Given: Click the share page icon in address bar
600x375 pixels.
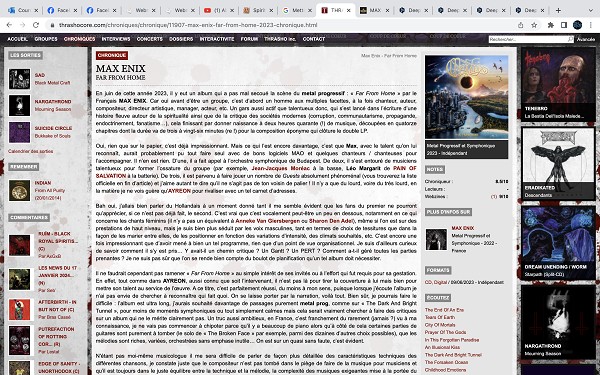Looking at the screenshot, I should point(520,25).
